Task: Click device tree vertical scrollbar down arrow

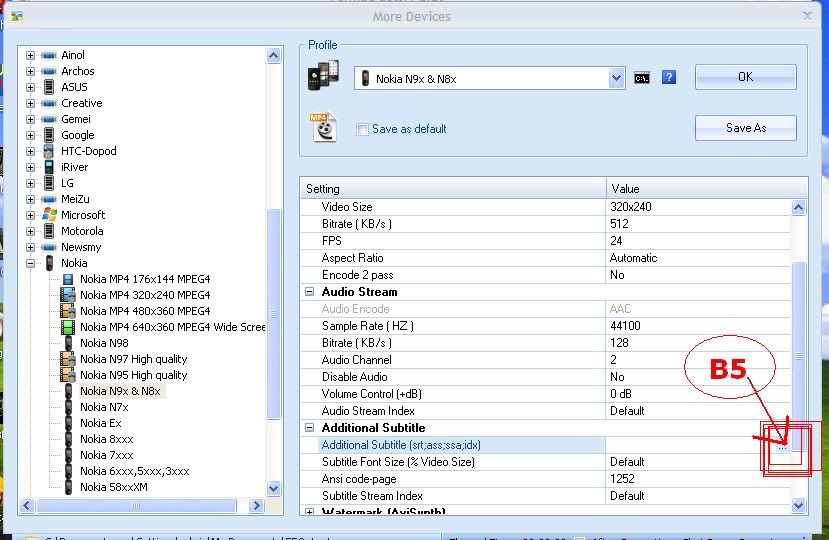Action: click(x=273, y=488)
